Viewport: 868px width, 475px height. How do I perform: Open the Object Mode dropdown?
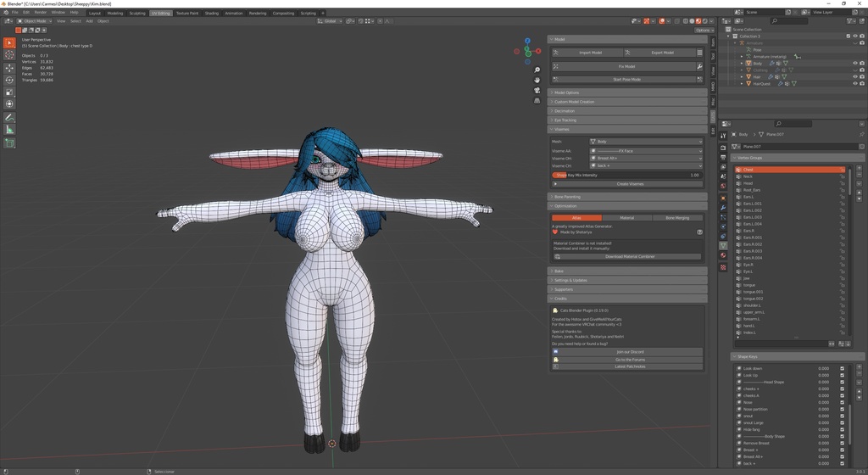[x=34, y=21]
